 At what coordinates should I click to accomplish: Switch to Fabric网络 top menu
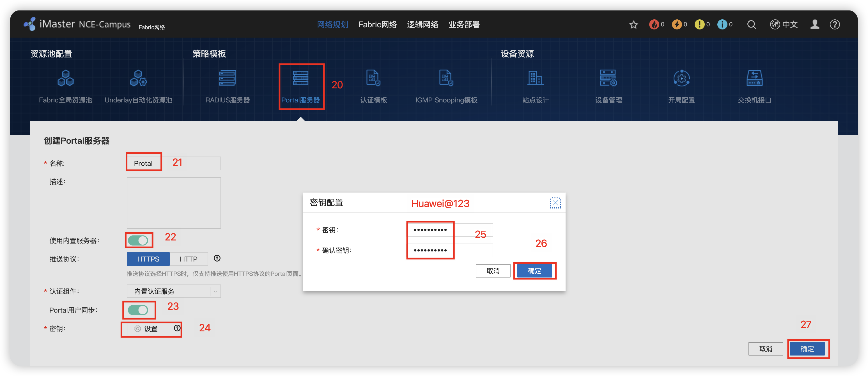pyautogui.click(x=377, y=25)
